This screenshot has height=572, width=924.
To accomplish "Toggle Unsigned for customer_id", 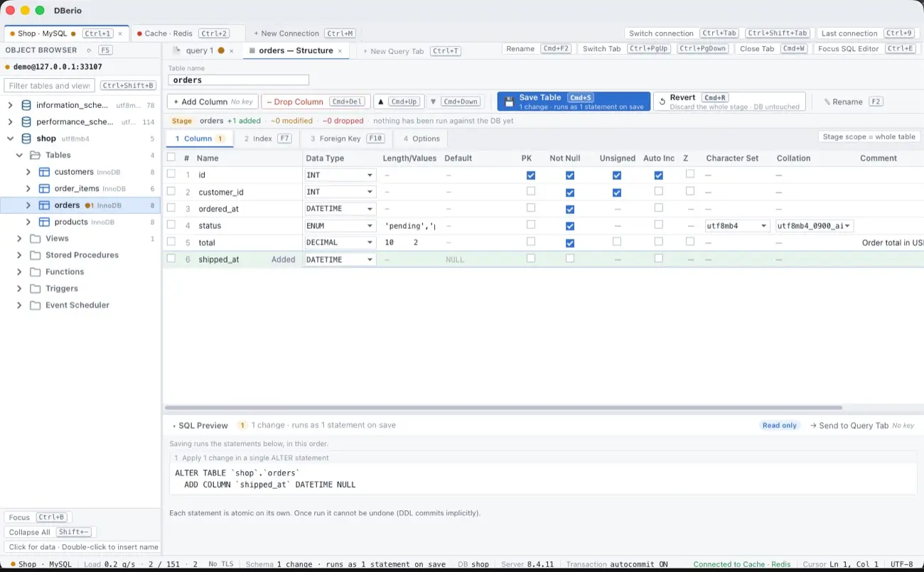I will pos(617,192).
